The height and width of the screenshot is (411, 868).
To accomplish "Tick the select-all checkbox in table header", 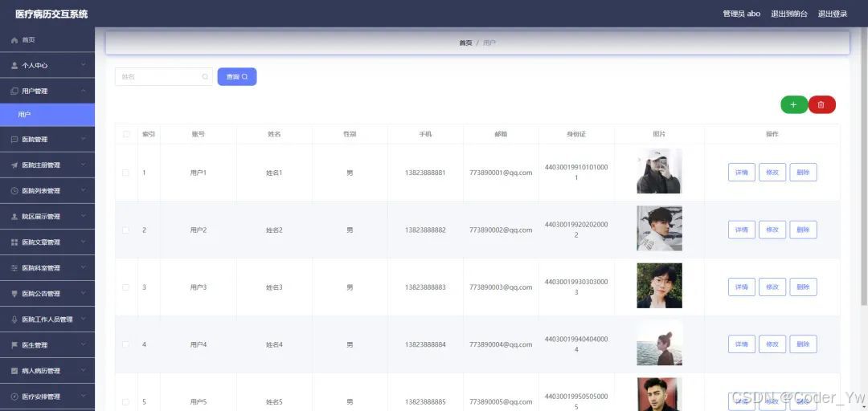I will pos(126,134).
